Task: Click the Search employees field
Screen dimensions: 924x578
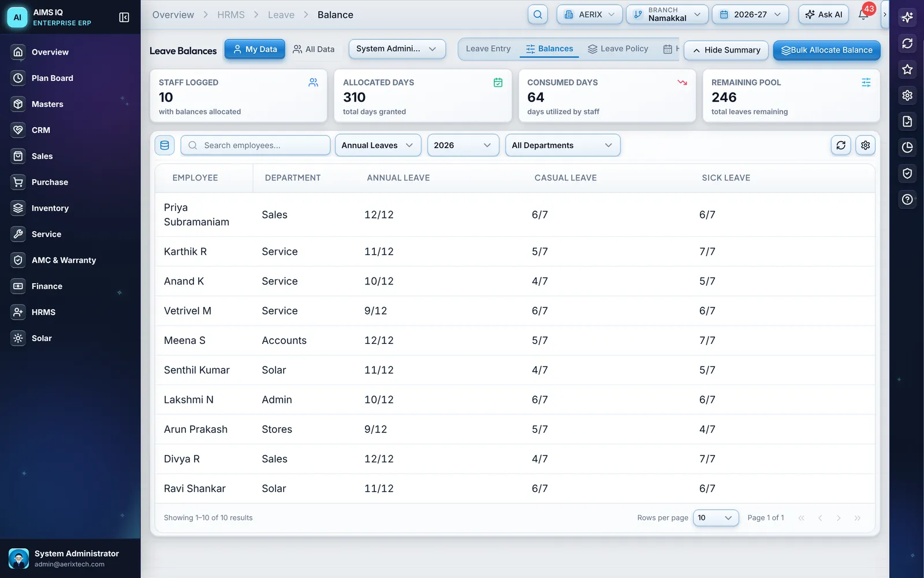Action: click(255, 145)
